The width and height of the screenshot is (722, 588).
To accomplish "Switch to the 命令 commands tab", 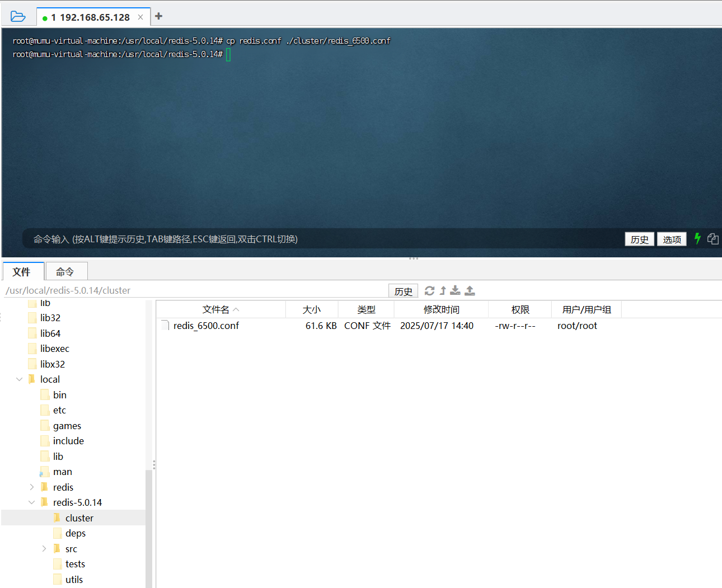I will point(66,271).
